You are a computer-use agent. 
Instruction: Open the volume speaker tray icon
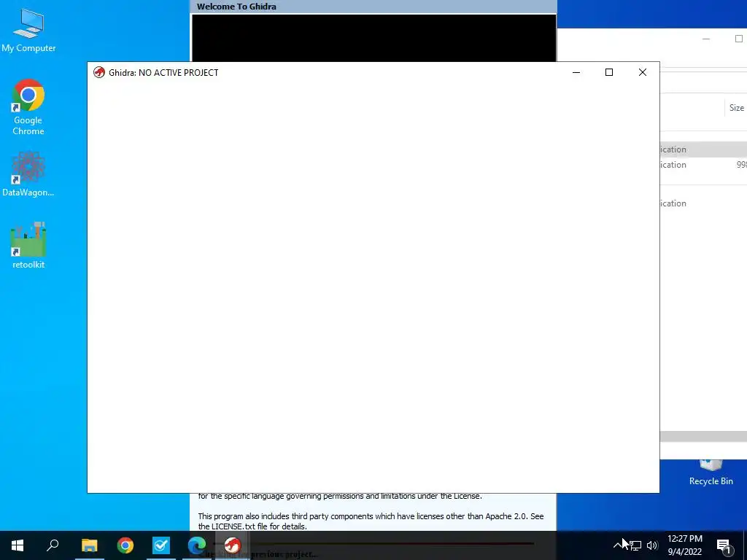coord(652,545)
